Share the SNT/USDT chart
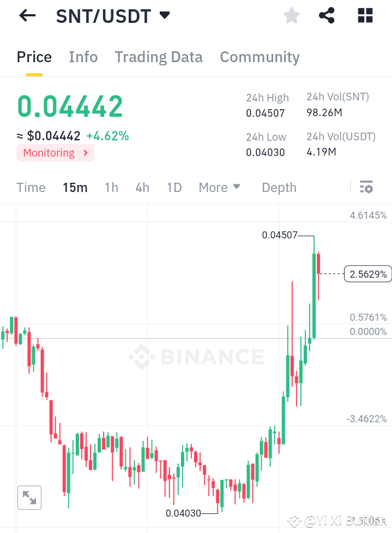This screenshot has height=533, width=392. pos(327,15)
